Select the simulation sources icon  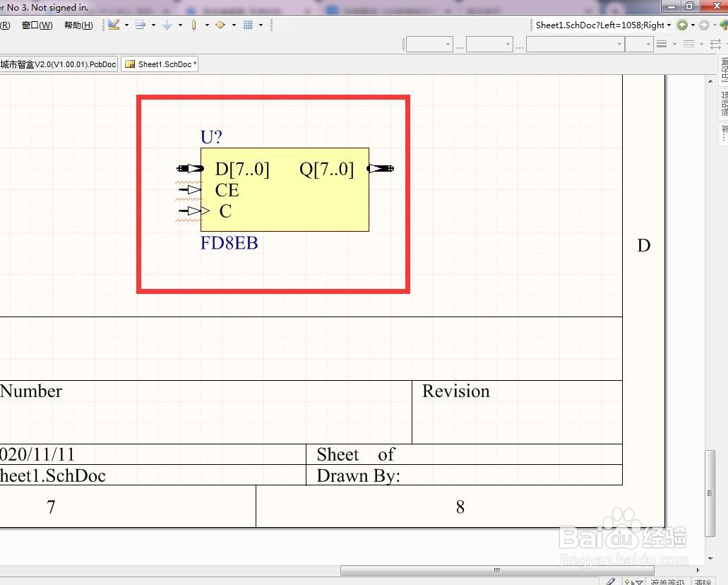[220, 25]
